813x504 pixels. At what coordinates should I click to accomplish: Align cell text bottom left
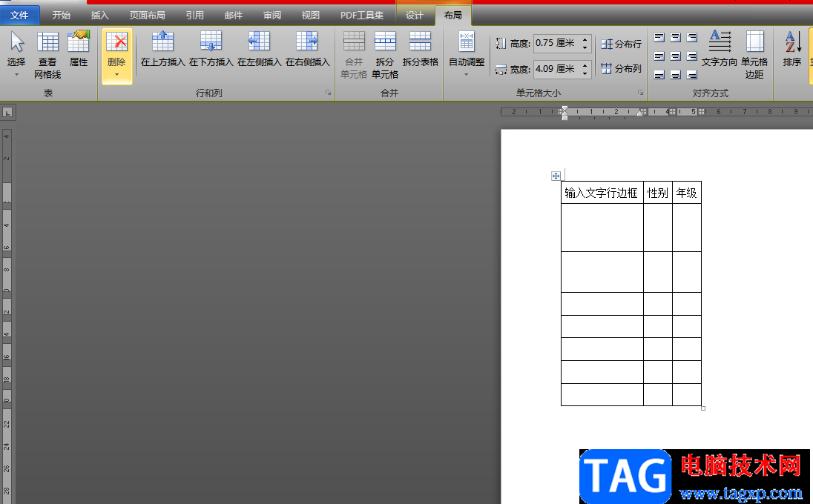(x=659, y=75)
